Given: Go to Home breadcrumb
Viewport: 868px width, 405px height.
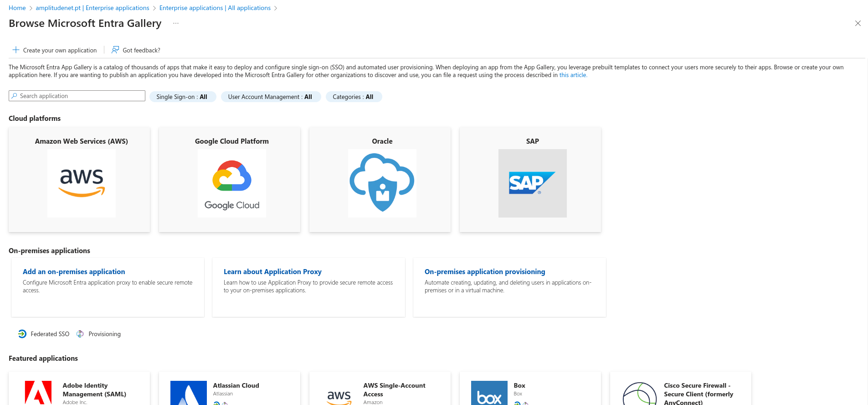Looking at the screenshot, I should pos(17,8).
